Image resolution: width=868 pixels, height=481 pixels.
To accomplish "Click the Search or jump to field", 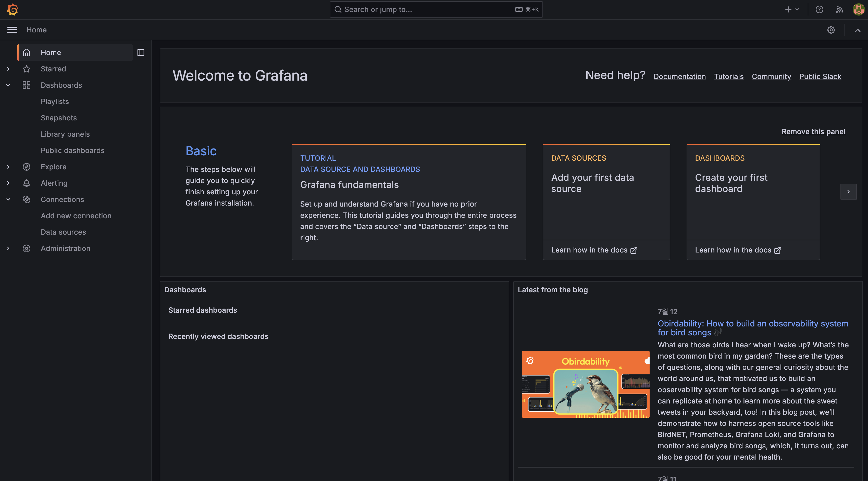I will pyautogui.click(x=428, y=9).
